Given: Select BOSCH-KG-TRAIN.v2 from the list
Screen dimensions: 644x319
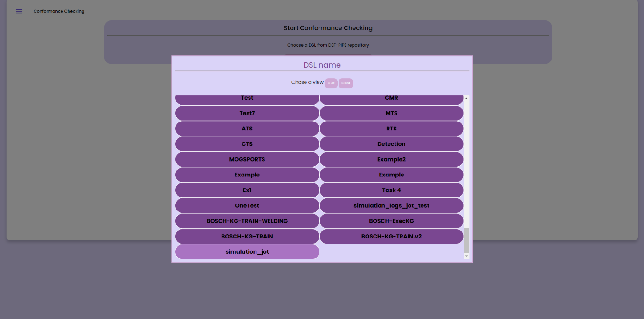Looking at the screenshot, I should (391, 237).
